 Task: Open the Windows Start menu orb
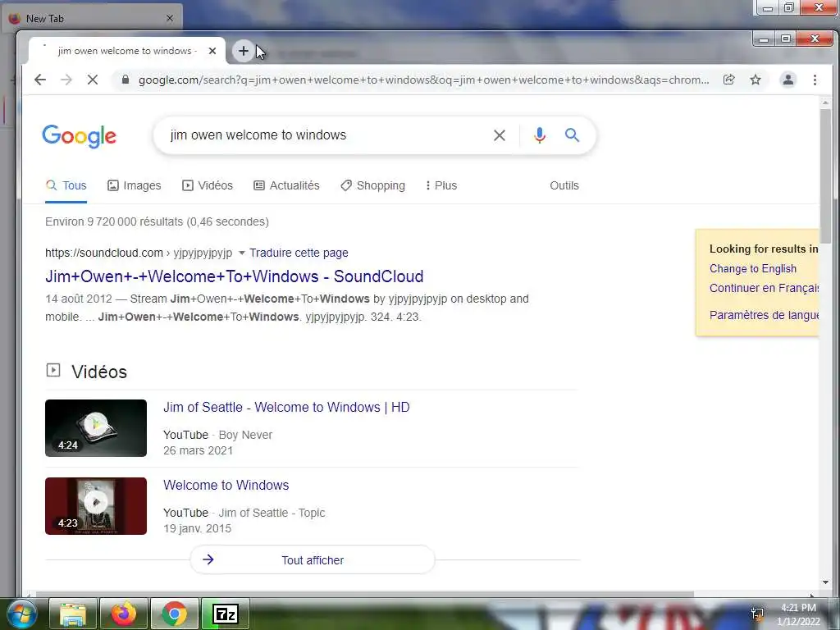(21, 614)
